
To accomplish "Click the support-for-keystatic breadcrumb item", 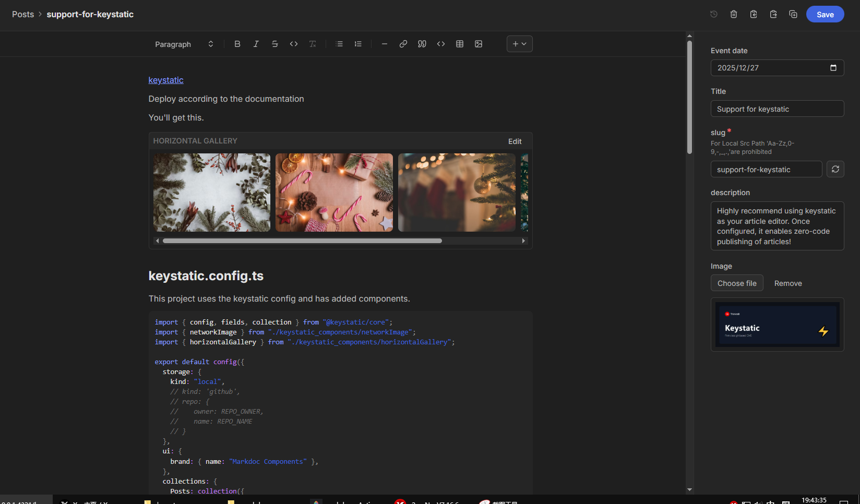I will point(90,14).
